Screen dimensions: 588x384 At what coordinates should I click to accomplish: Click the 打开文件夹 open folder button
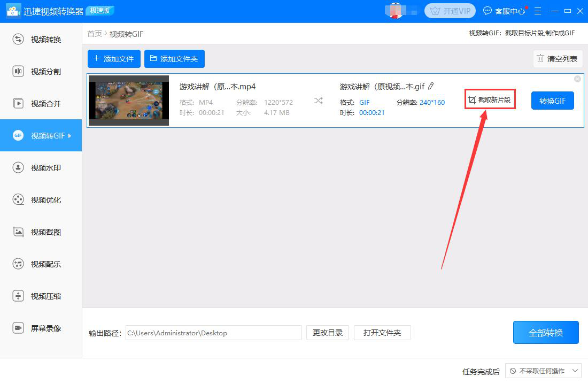(x=382, y=333)
